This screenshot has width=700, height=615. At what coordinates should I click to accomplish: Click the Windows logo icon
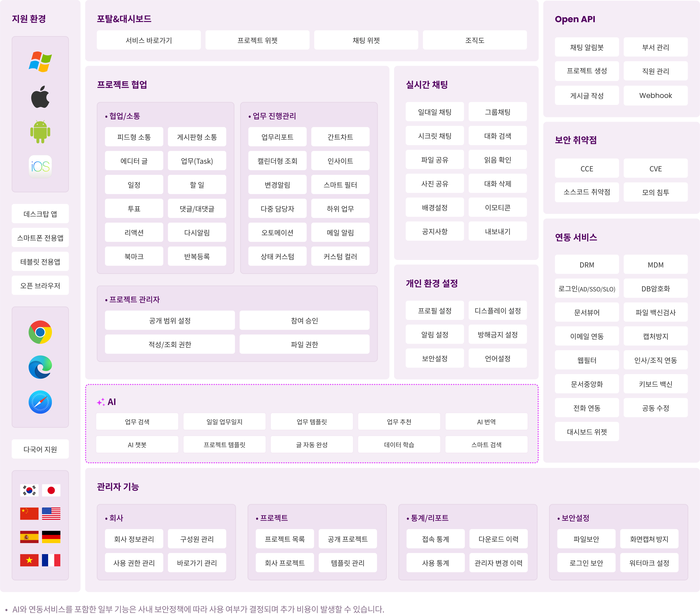(40, 62)
